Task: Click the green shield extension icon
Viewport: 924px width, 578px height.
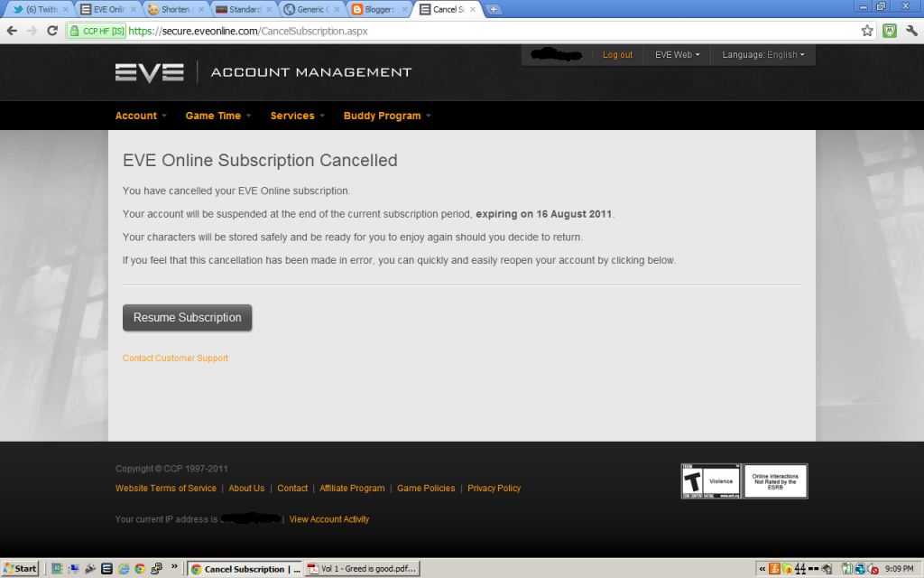Action: point(889,31)
